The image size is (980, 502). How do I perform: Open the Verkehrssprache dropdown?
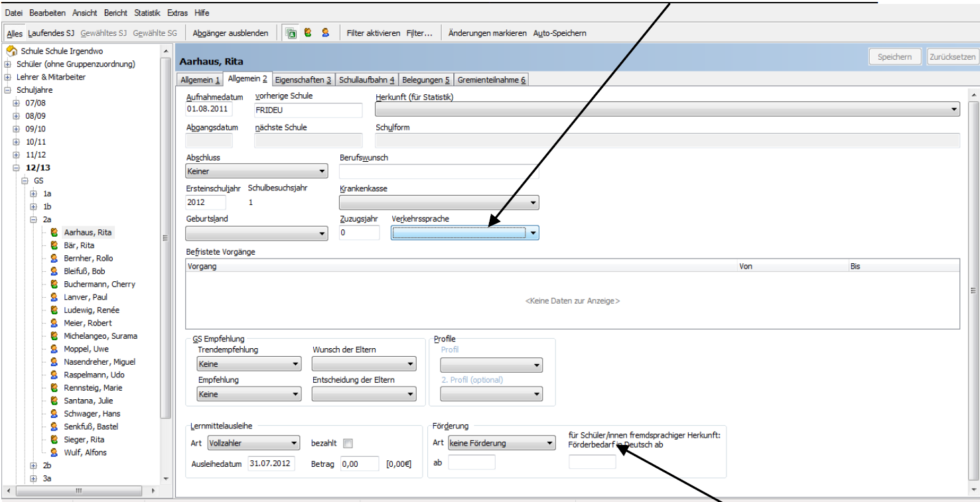click(464, 233)
